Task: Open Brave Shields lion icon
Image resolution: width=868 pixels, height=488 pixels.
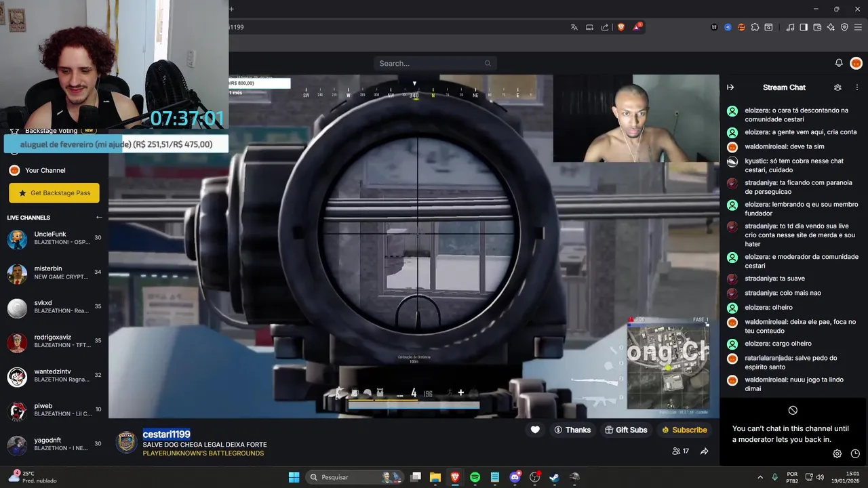Action: click(621, 27)
